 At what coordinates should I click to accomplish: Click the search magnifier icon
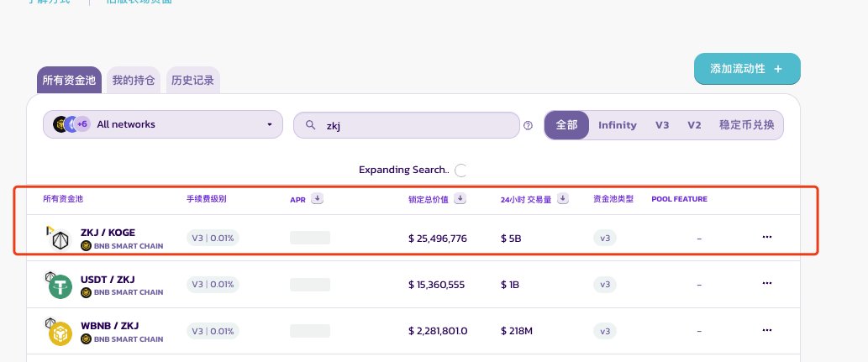click(x=311, y=125)
